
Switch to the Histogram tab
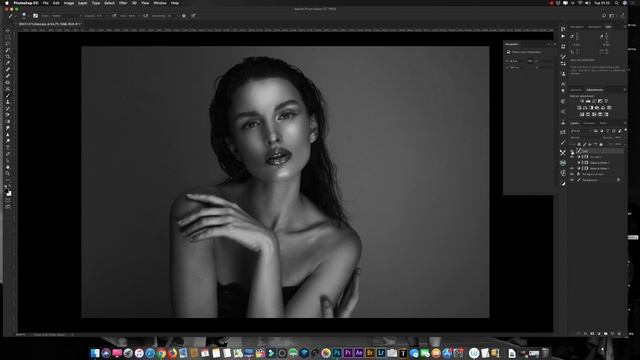577,27
